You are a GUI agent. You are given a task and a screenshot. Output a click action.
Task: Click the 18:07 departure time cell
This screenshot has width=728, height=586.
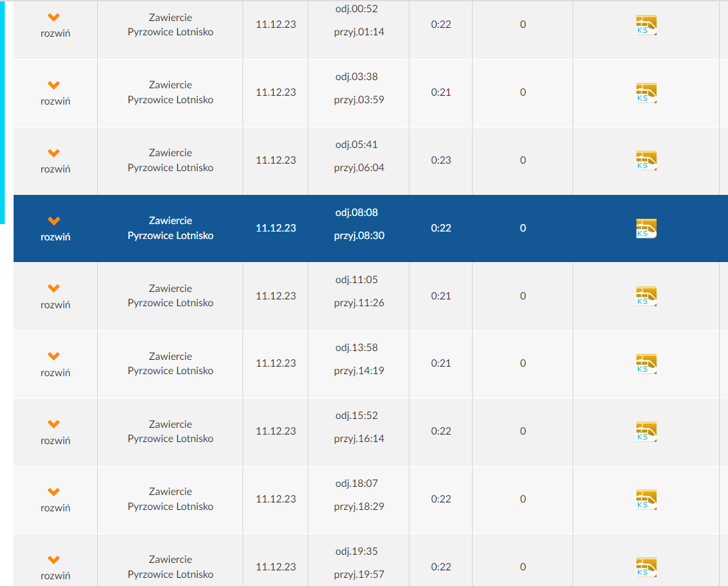[x=357, y=483]
